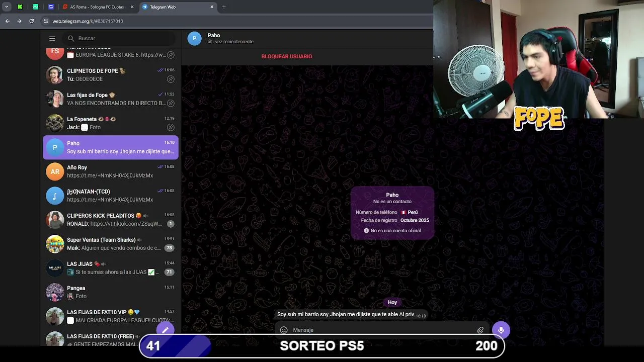Click pinned icon on CLIPNETOS DE FOPE row
Screen dimensions: 644x362
pos(171,79)
